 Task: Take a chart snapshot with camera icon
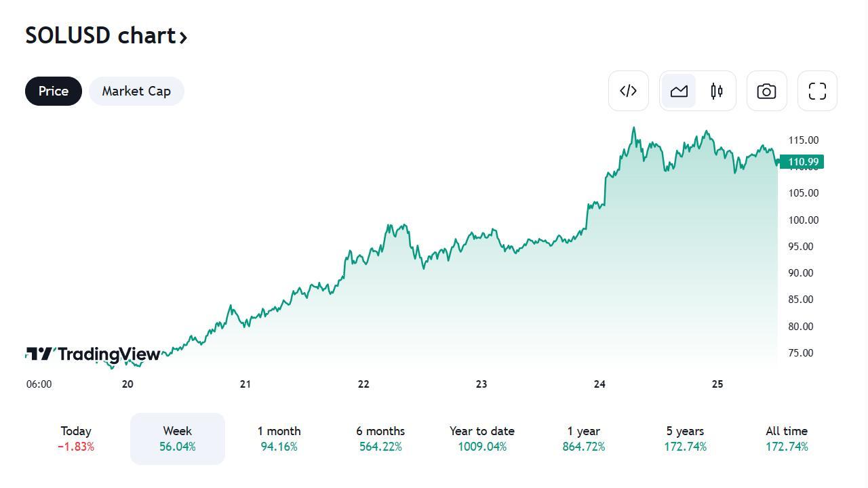766,91
